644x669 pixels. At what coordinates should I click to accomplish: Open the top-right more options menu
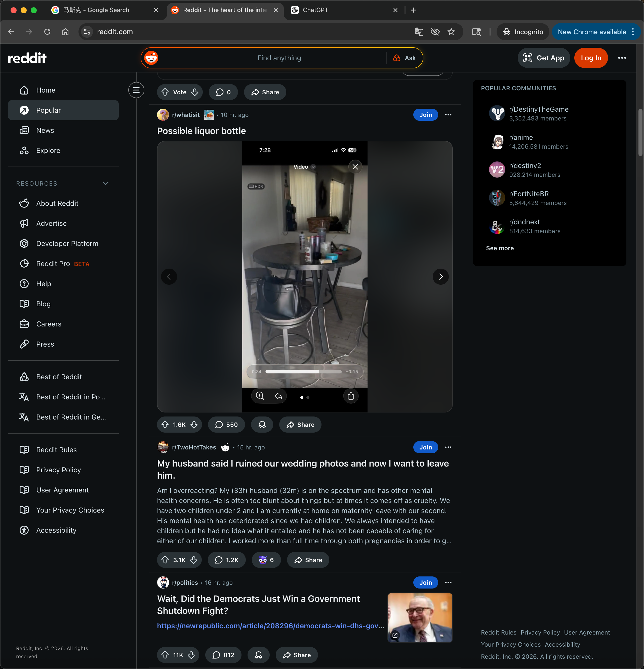tap(622, 58)
